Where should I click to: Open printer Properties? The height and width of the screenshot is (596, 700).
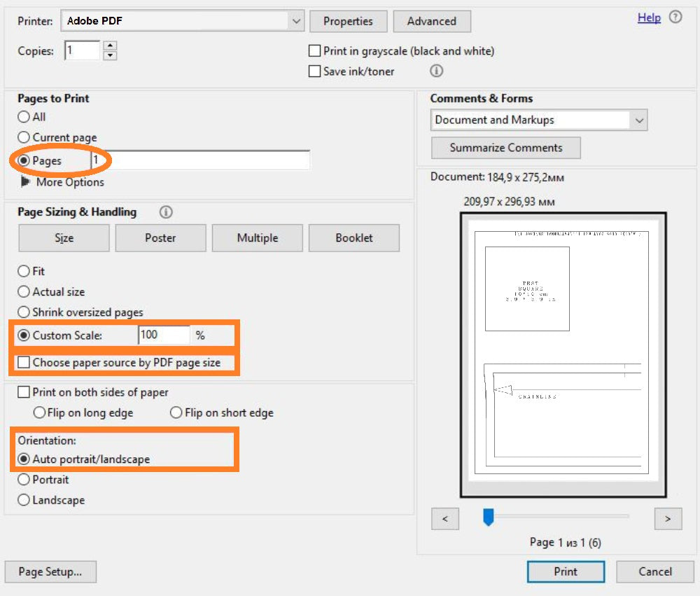point(348,22)
